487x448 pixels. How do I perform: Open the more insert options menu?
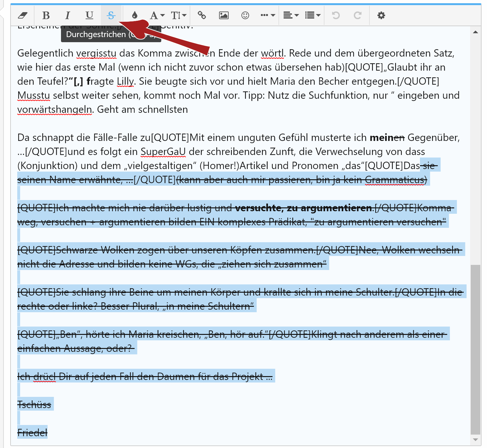tap(268, 15)
